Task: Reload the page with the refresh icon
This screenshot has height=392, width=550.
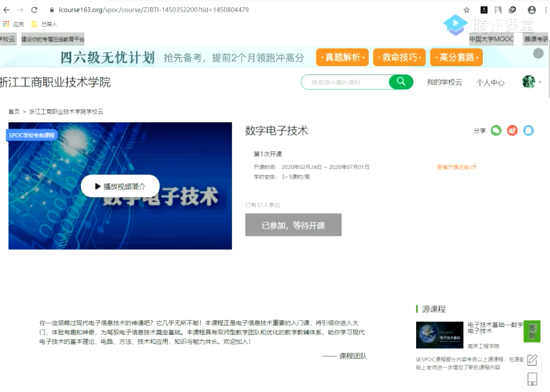Action: tap(34, 10)
